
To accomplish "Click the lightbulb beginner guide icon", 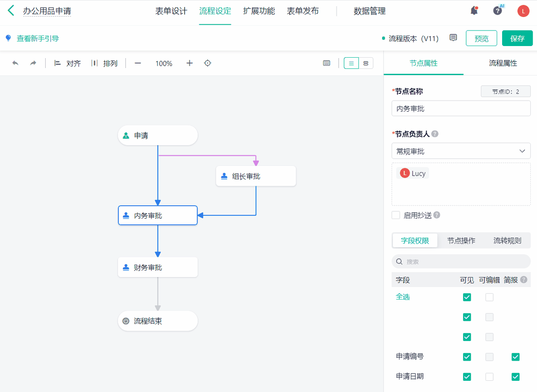I will 8,38.
